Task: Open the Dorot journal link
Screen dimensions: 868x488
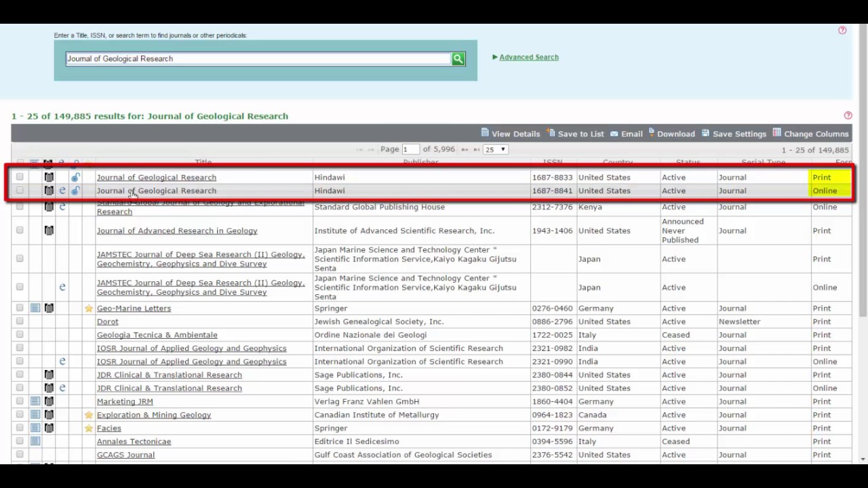Action: pos(107,322)
